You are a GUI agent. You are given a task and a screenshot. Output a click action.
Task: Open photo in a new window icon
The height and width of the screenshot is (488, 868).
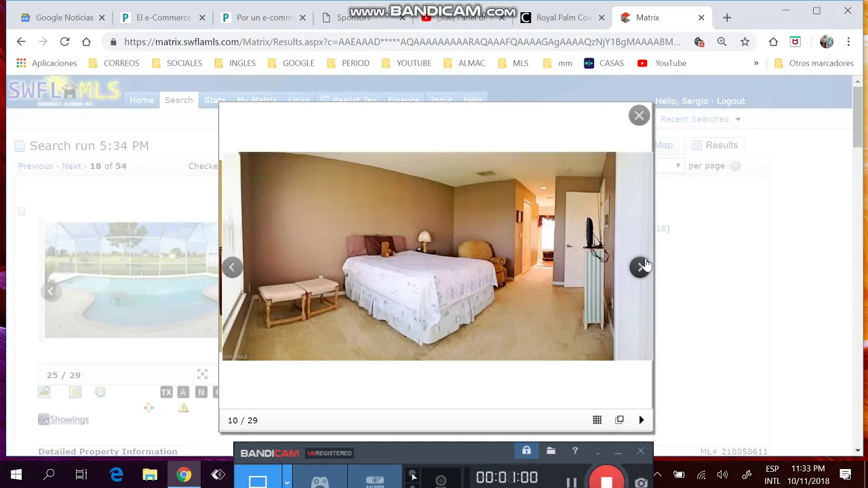pos(619,420)
